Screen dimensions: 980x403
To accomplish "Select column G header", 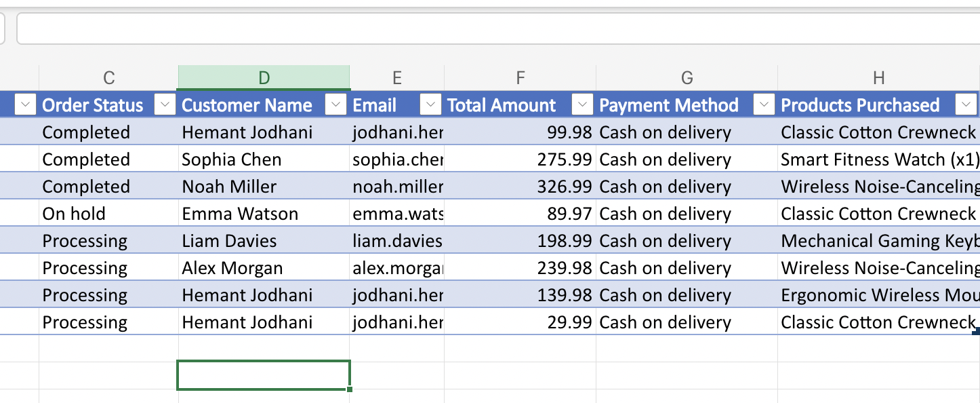I will [x=687, y=78].
